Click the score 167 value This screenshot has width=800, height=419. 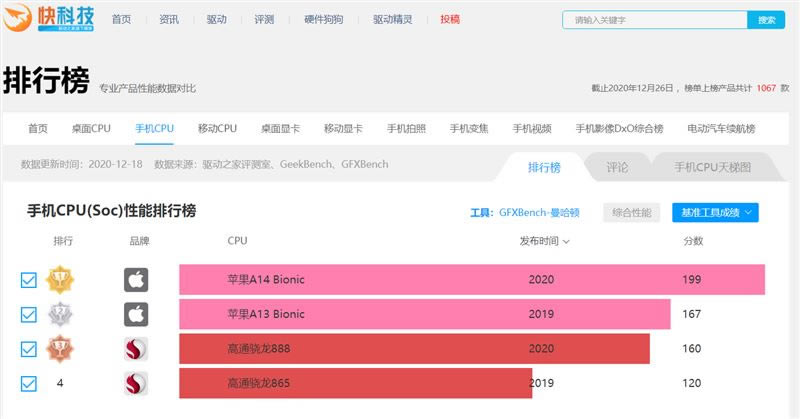(691, 314)
